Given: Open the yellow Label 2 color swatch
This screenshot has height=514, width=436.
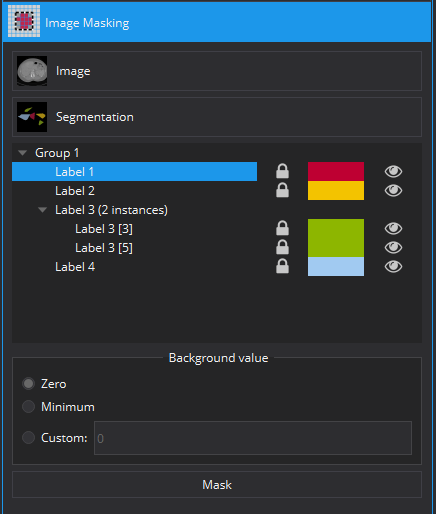Looking at the screenshot, I should pos(336,191).
